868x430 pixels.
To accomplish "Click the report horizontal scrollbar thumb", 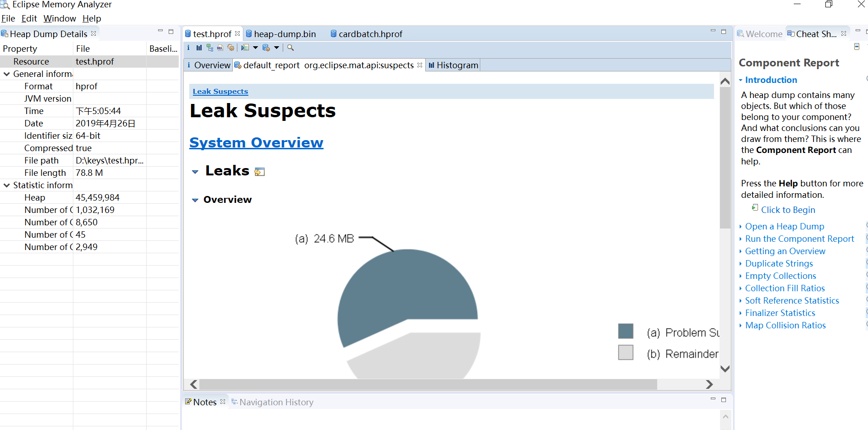I will coord(428,384).
